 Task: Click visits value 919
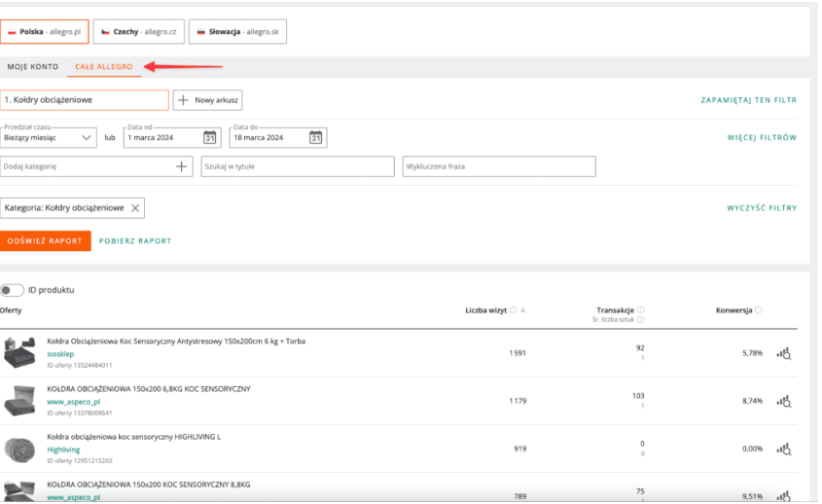(520, 449)
